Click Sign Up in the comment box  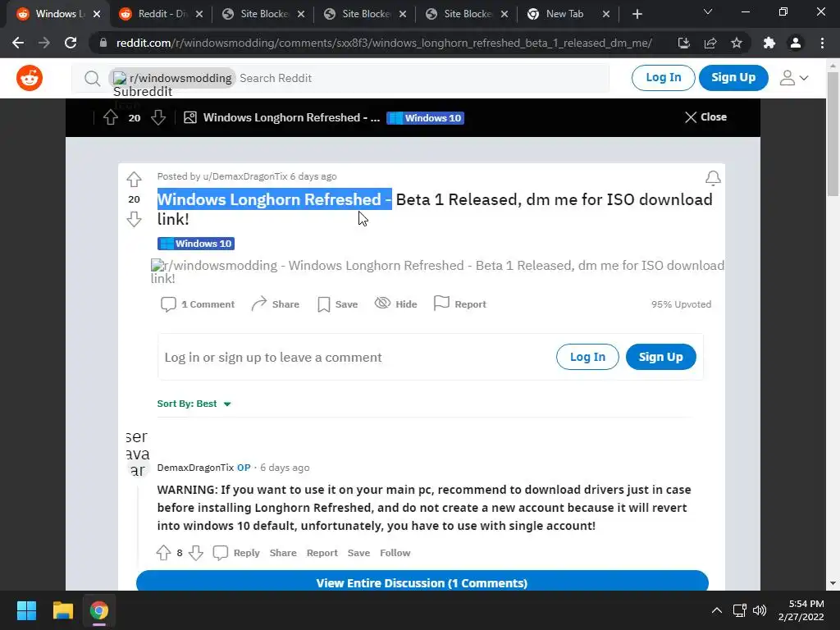660,357
